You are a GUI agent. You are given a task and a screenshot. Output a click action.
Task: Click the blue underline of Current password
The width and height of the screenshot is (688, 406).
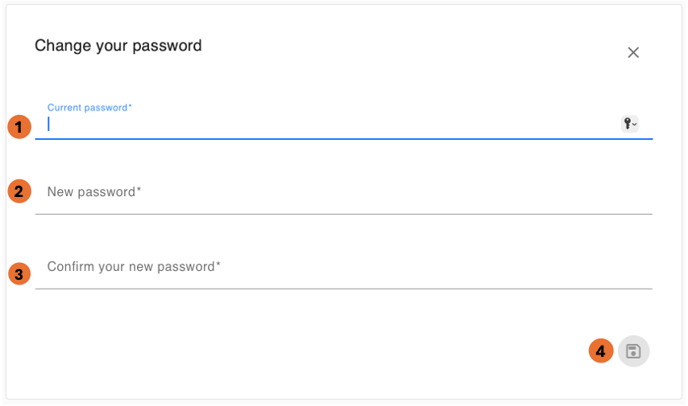pyautogui.click(x=340, y=138)
